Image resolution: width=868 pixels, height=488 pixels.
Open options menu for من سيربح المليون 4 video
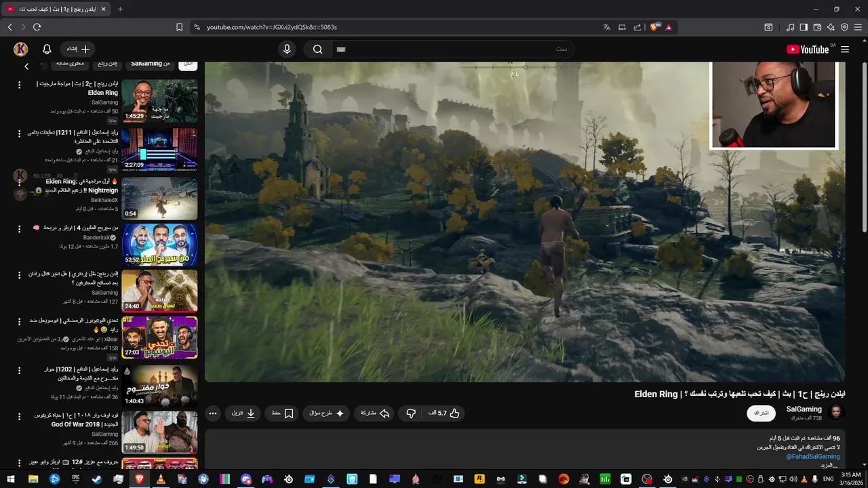click(19, 229)
